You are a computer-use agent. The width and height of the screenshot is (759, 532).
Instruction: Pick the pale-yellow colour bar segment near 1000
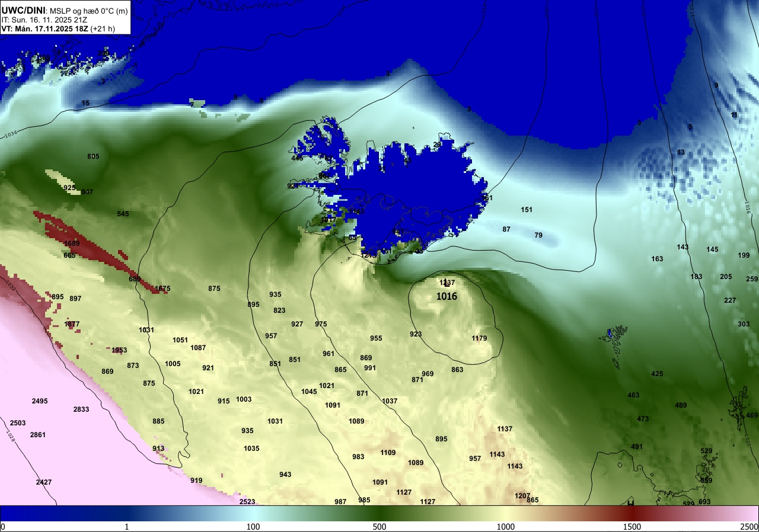click(x=506, y=514)
